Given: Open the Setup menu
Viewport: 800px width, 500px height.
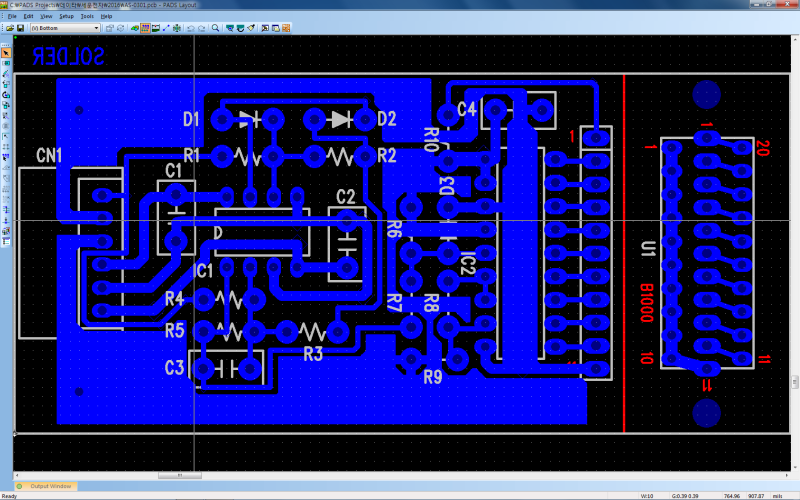Looking at the screenshot, I should [66, 16].
